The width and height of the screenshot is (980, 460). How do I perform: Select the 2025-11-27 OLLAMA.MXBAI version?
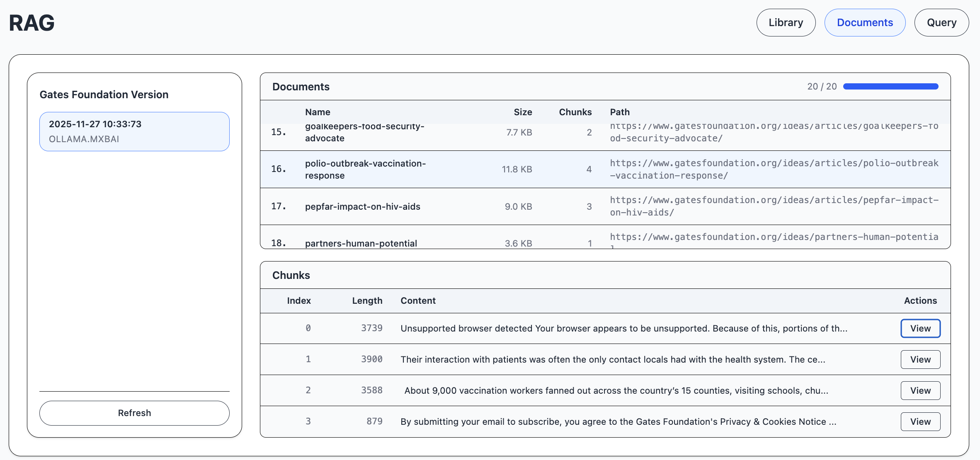pyautogui.click(x=134, y=131)
